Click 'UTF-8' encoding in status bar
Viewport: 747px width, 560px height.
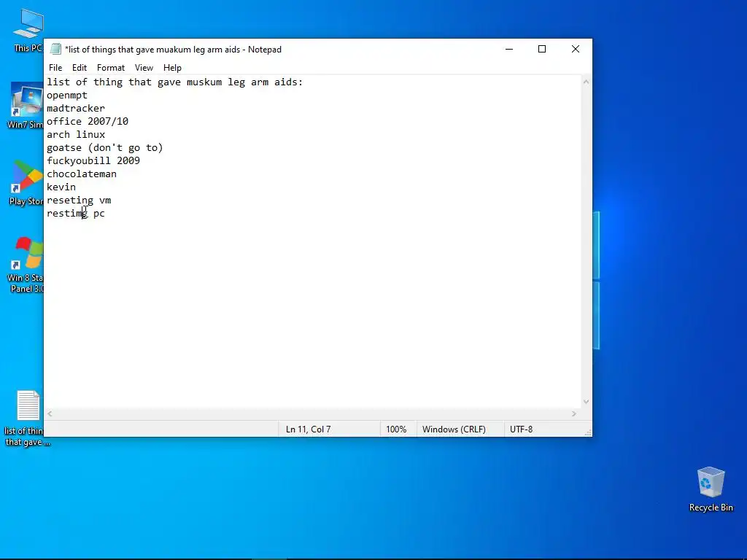click(x=521, y=429)
